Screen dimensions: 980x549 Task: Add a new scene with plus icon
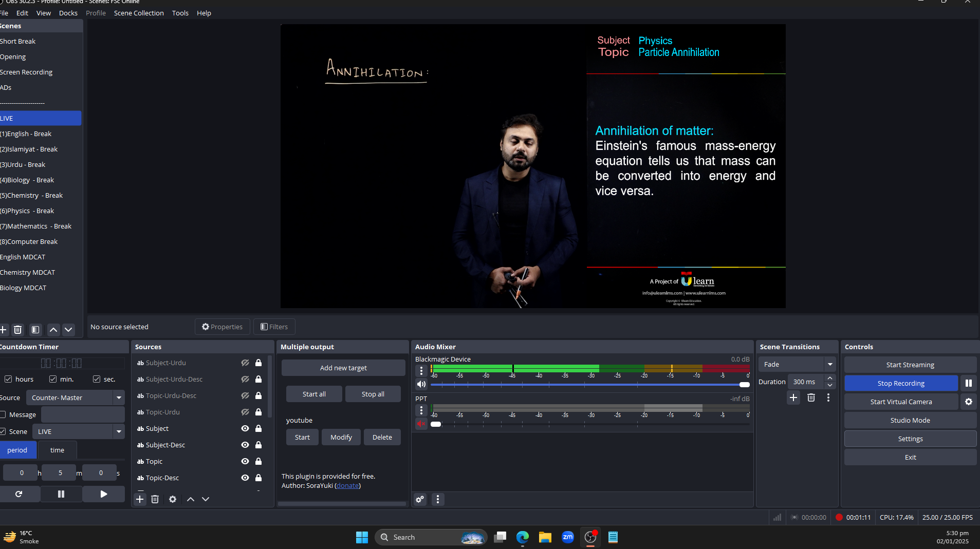(3, 330)
